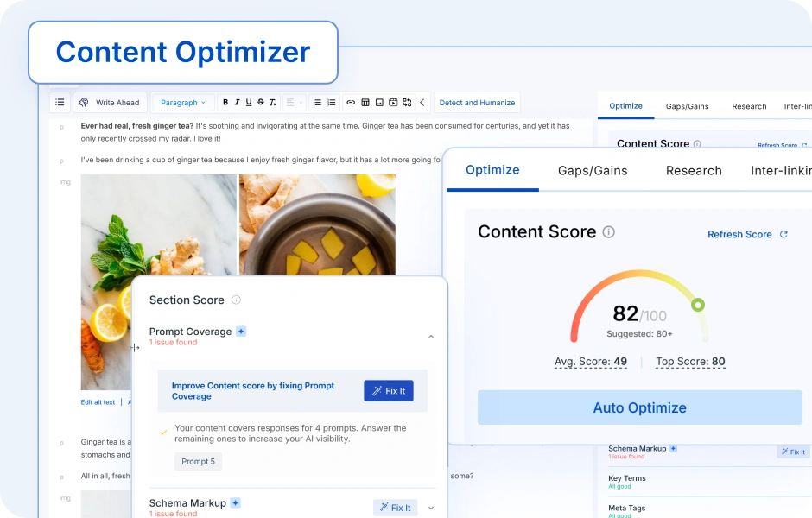Image resolution: width=812 pixels, height=518 pixels.
Task: Open the outline list icon in editor toolbar
Action: pyautogui.click(x=60, y=103)
